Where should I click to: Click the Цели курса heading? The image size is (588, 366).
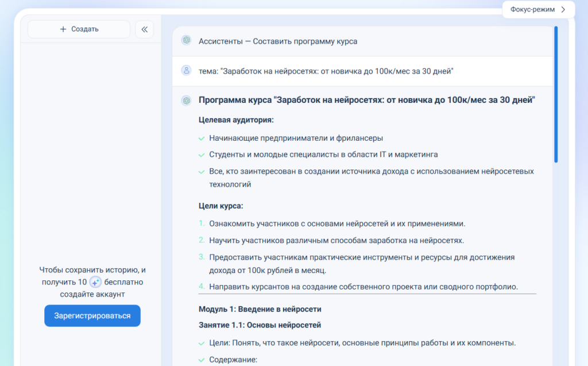point(221,206)
